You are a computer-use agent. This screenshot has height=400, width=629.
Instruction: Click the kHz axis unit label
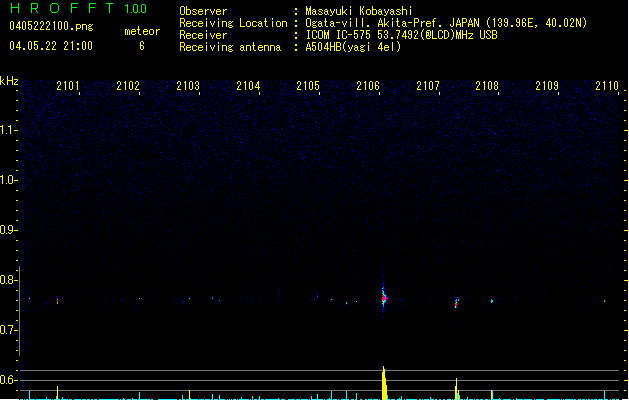tap(9, 81)
